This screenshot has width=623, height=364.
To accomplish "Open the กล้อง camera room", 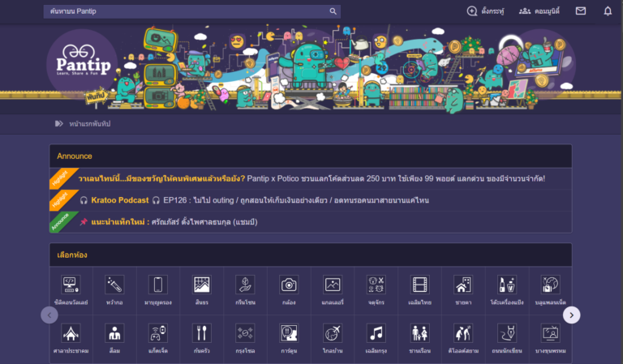I will point(289,285).
